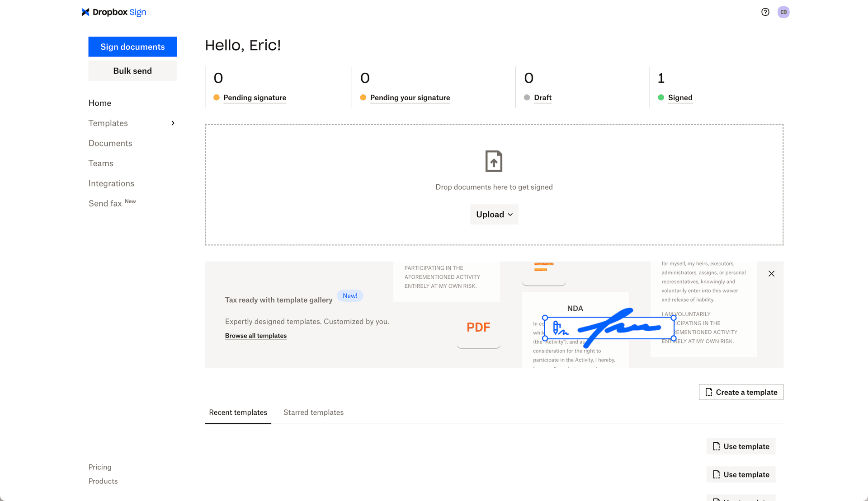This screenshot has height=501, width=868.
Task: Select the Recent templates tab
Action: [238, 412]
